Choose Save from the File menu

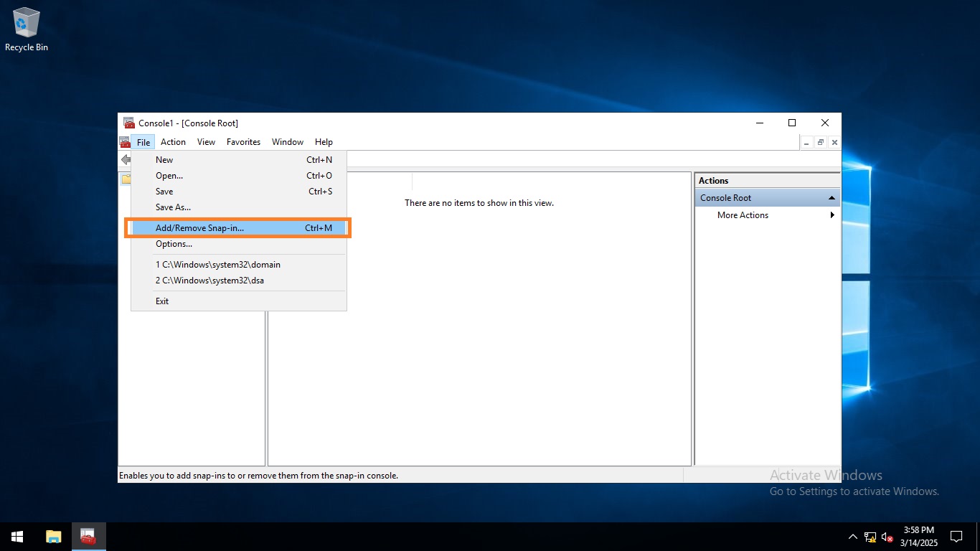point(239,192)
